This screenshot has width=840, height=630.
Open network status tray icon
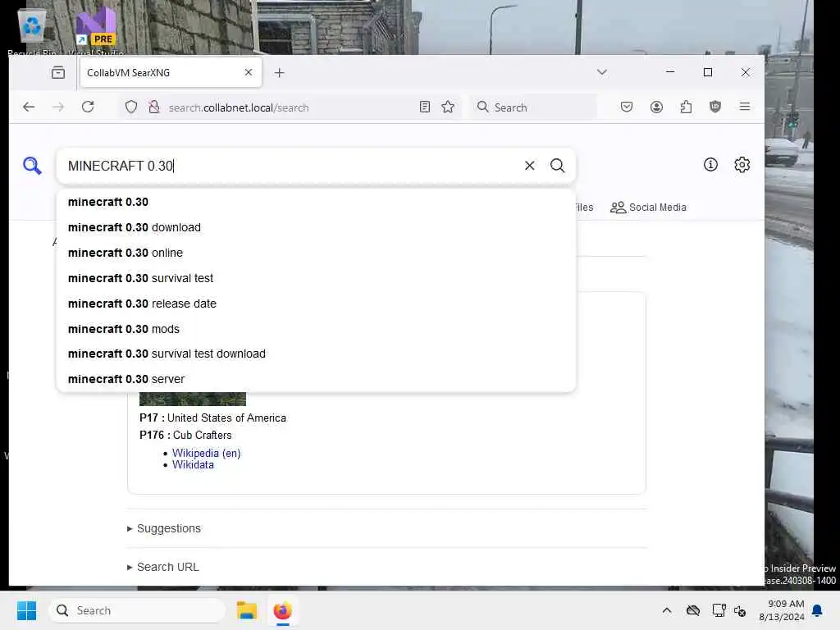(x=719, y=610)
